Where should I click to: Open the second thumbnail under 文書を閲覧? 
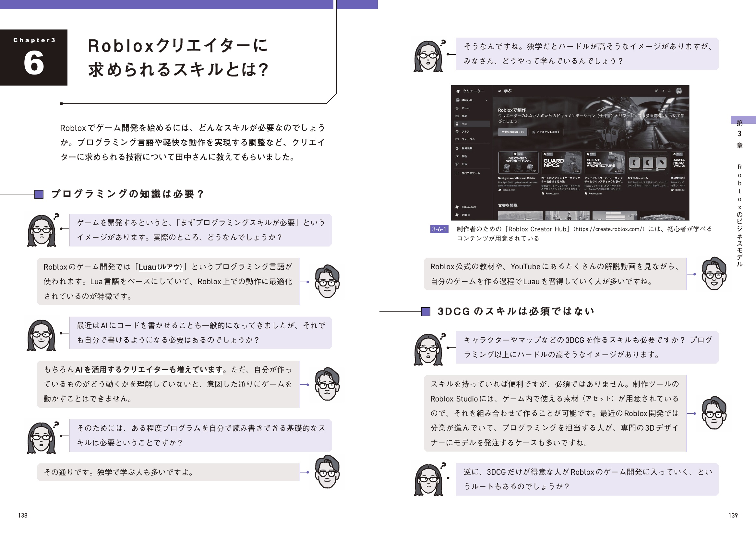click(568, 216)
